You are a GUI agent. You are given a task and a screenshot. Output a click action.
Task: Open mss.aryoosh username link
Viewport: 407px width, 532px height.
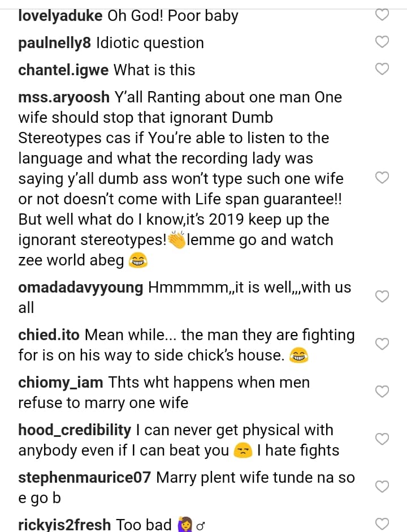[64, 97]
